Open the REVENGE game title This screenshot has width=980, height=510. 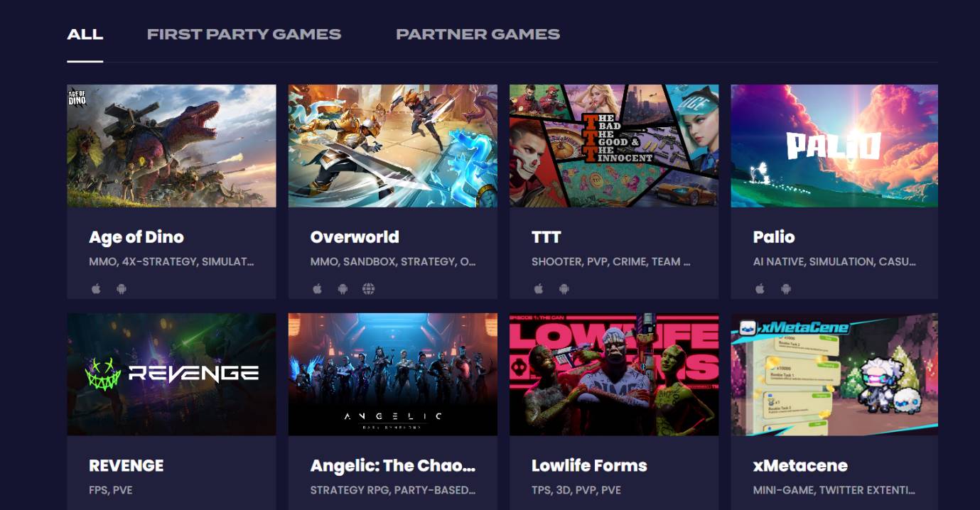126,466
